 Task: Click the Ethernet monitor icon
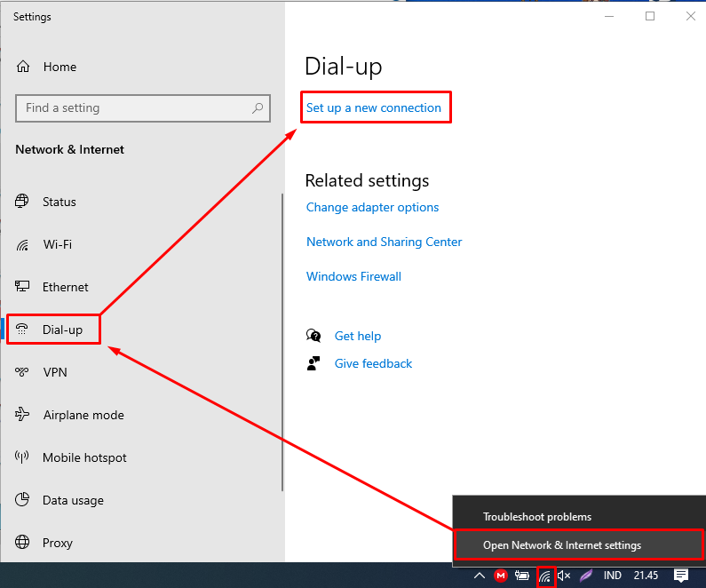click(22, 286)
